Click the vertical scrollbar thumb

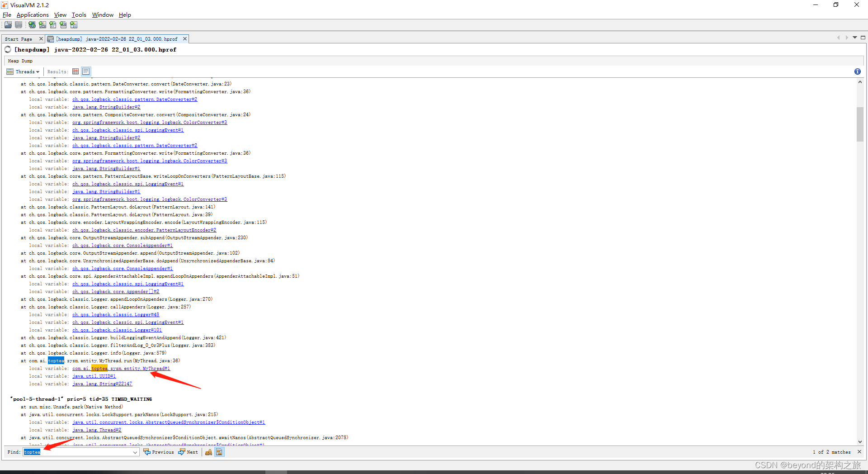coord(860,124)
